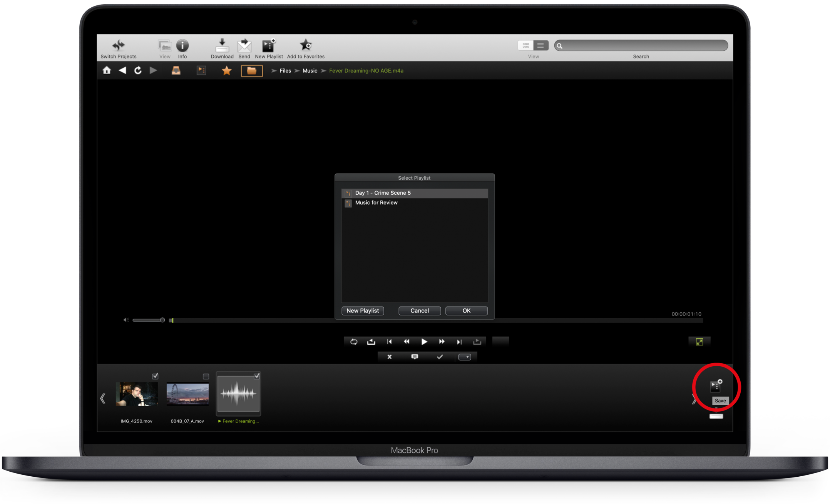The height and width of the screenshot is (504, 830).
Task: Click the Switch Projects icon
Action: pyautogui.click(x=118, y=46)
